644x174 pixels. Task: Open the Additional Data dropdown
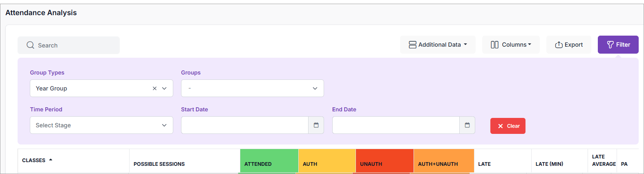[x=438, y=45]
